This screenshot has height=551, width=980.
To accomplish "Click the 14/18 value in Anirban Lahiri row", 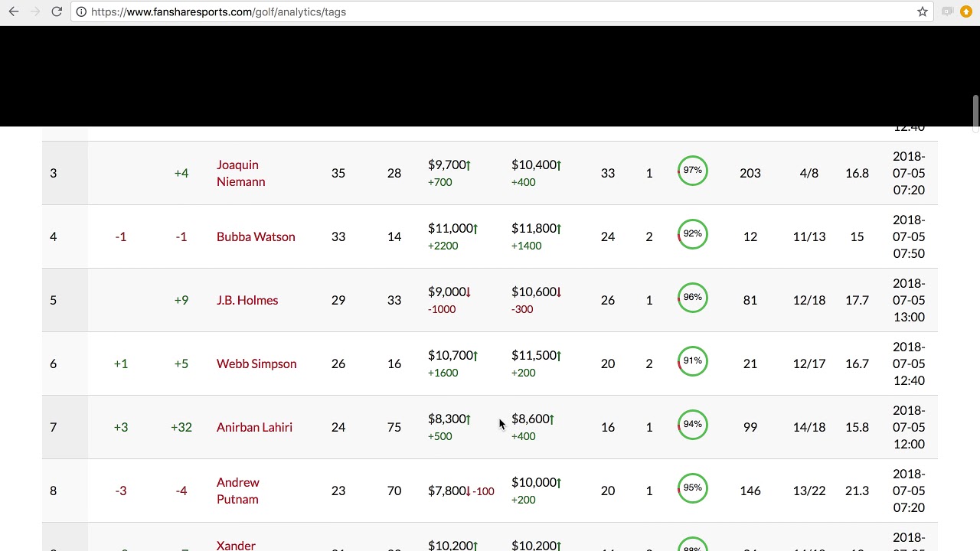I will coord(809,427).
